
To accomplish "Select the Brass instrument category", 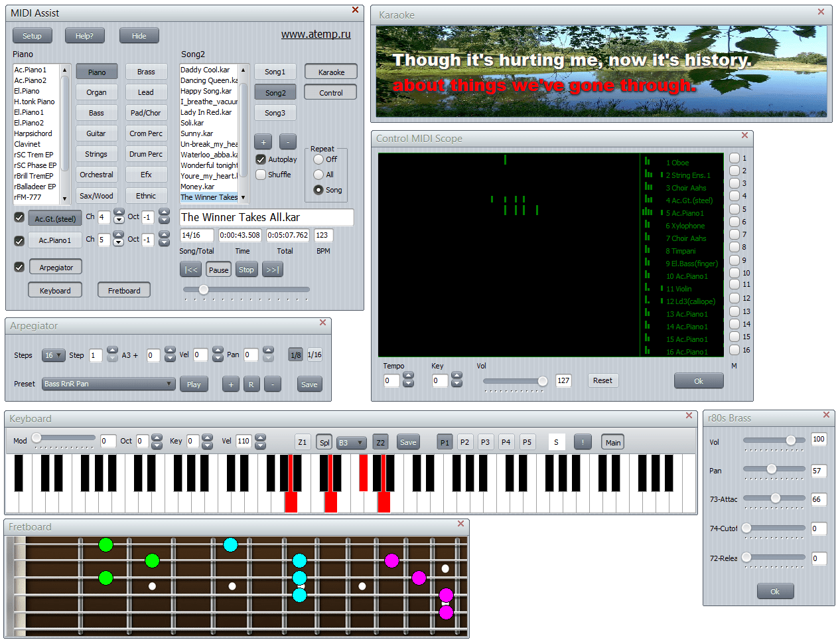I will [x=146, y=71].
